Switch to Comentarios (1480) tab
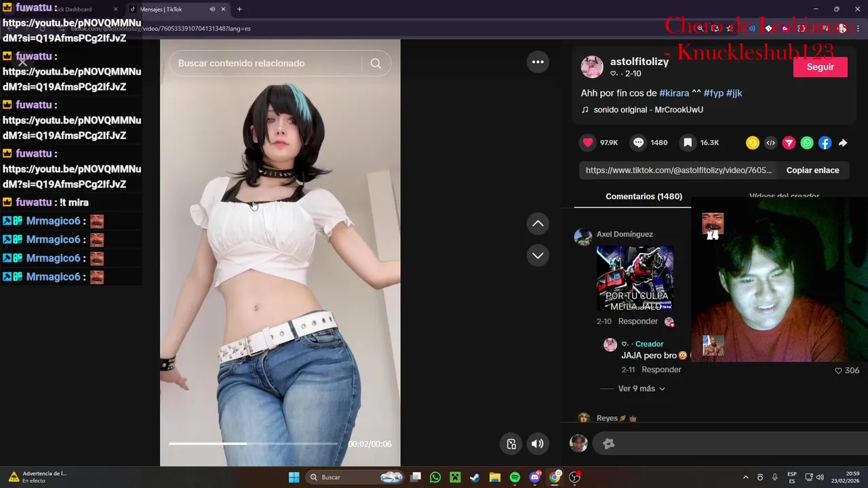Image resolution: width=868 pixels, height=488 pixels. click(644, 197)
